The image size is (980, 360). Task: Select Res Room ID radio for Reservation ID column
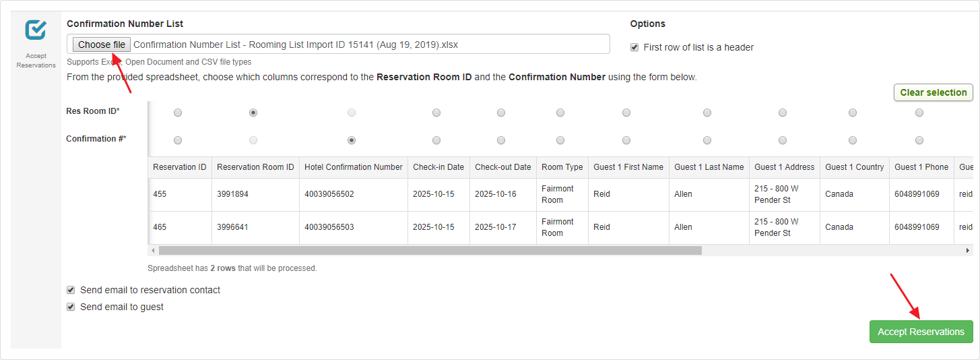pyautogui.click(x=178, y=113)
